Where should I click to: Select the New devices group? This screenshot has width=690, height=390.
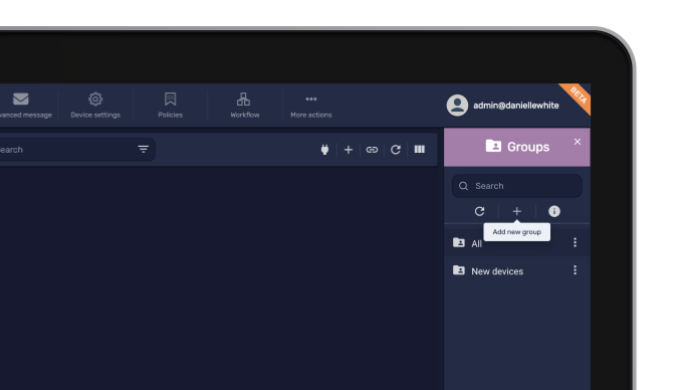click(x=517, y=271)
